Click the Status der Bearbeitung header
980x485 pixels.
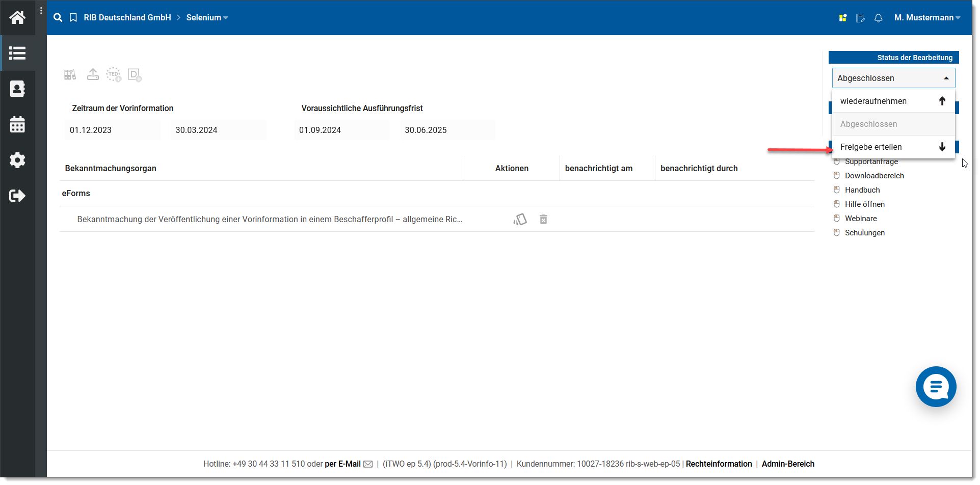(x=894, y=58)
